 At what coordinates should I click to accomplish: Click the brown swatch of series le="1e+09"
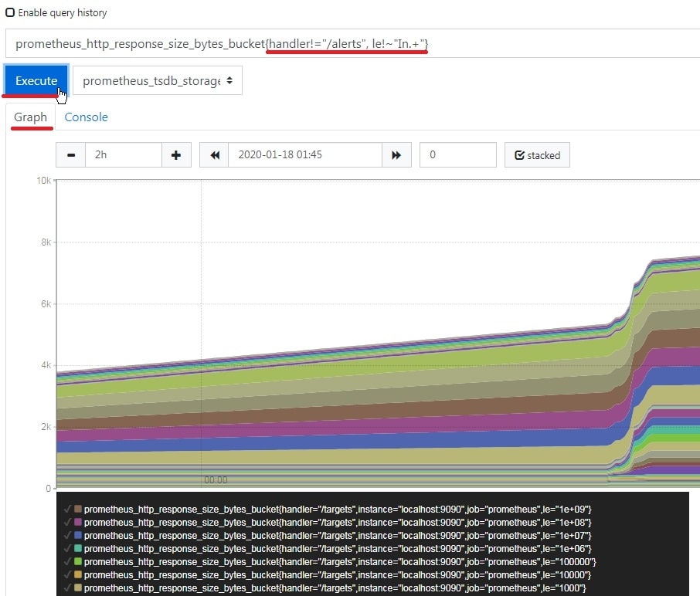78,509
